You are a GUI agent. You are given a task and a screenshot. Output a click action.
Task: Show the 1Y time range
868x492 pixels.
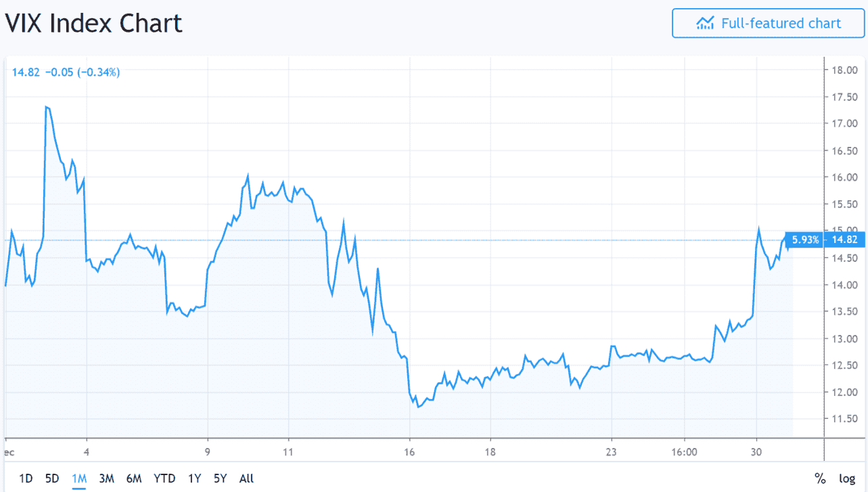195,478
